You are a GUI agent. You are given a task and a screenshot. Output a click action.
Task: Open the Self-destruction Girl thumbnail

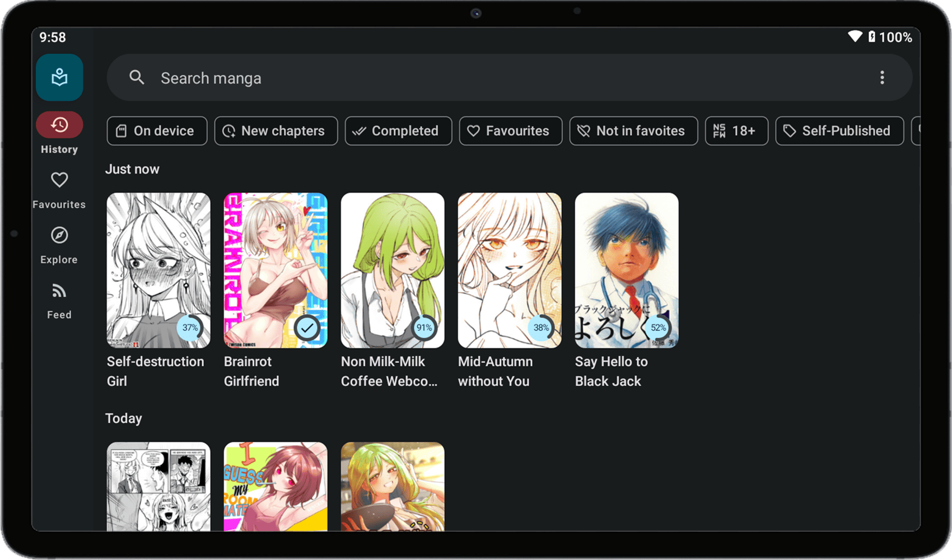(x=158, y=270)
